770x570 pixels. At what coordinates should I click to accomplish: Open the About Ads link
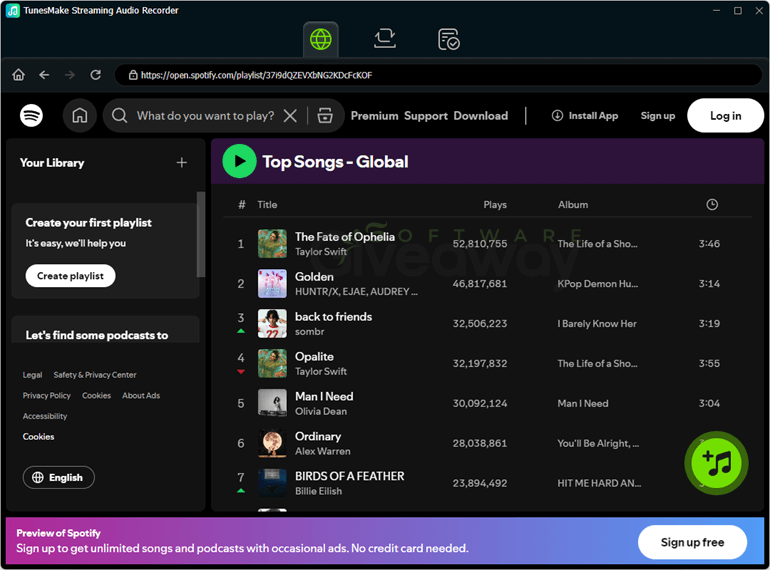(x=141, y=396)
